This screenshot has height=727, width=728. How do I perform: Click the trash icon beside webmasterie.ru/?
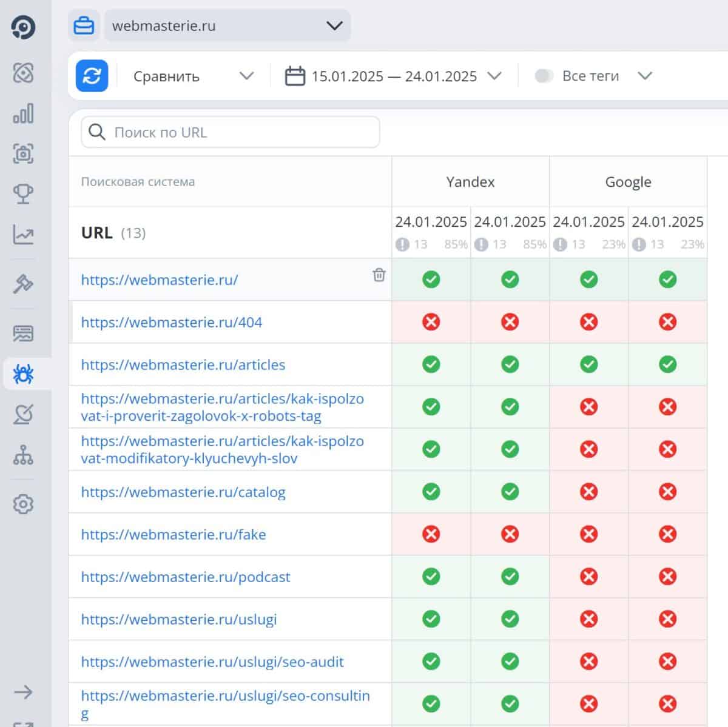[379, 275]
